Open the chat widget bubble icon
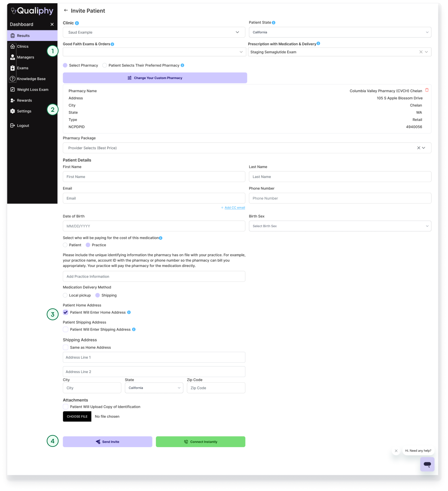Screen dimensions: 448x491 427,464
